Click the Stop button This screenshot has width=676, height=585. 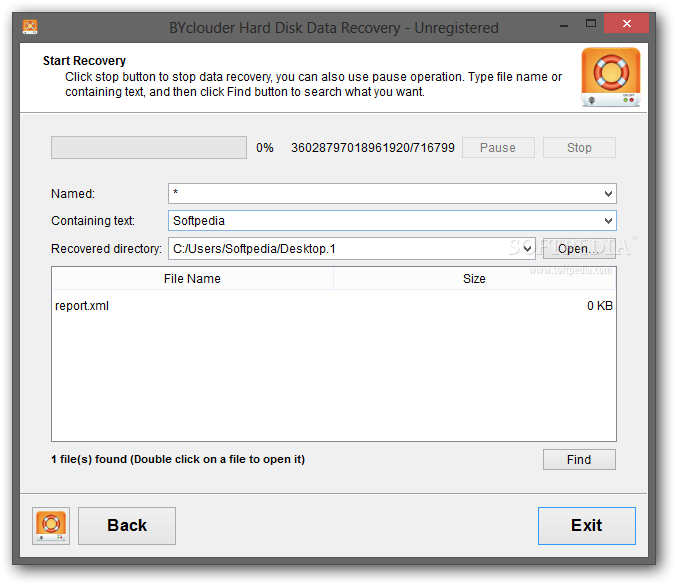point(579,148)
